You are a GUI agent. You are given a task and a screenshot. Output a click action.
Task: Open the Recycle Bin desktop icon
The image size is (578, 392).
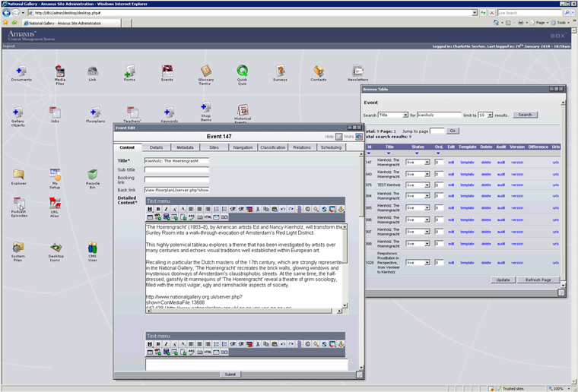point(92,175)
